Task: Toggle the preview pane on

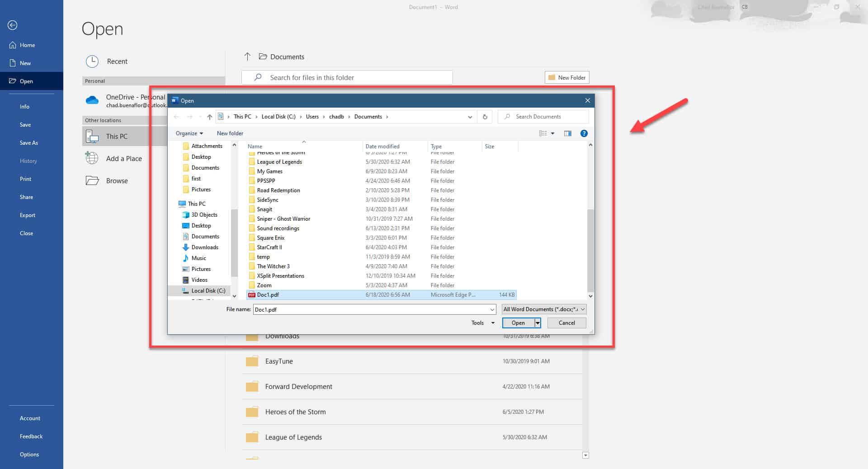Action: (568, 133)
